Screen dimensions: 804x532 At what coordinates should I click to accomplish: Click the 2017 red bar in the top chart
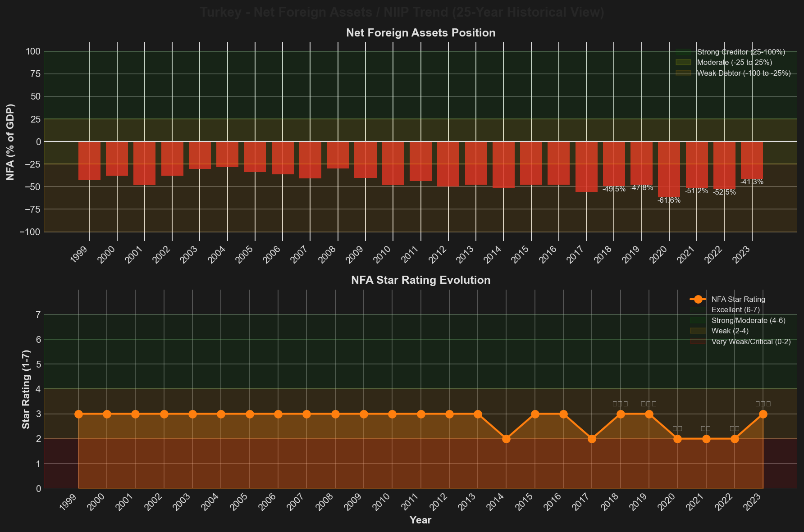coord(586,167)
